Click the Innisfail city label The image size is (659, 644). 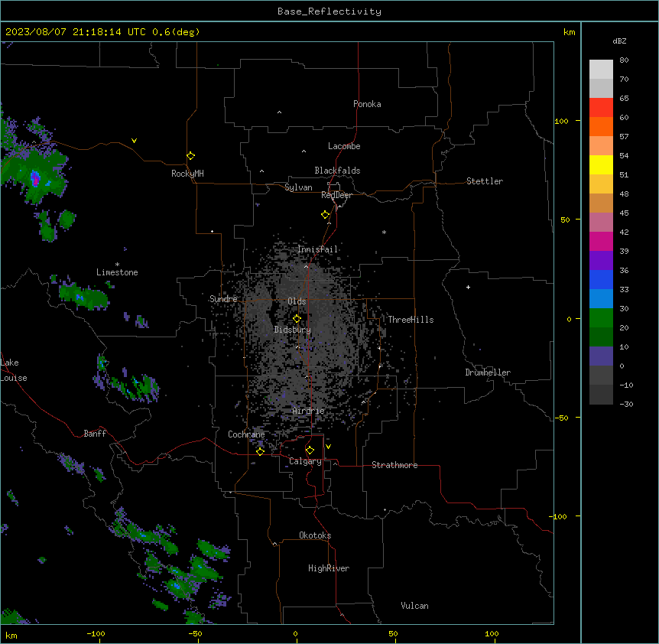[318, 249]
